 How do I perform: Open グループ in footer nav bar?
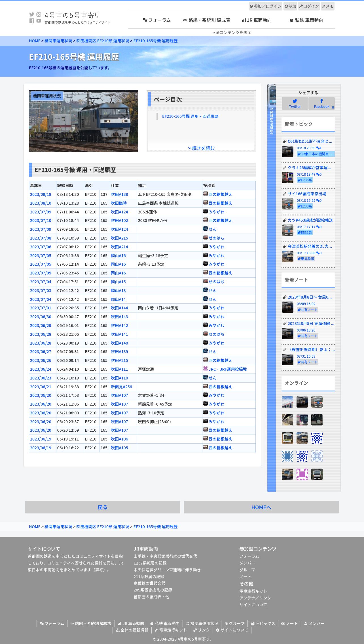(x=234, y=624)
